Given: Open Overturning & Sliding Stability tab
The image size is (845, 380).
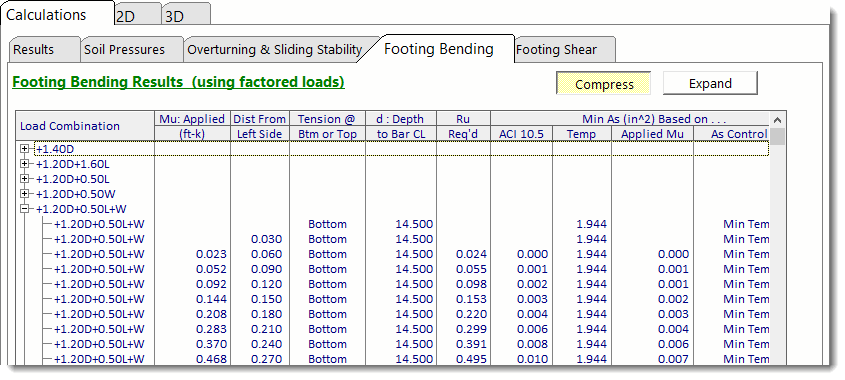Looking at the screenshot, I should [275, 50].
